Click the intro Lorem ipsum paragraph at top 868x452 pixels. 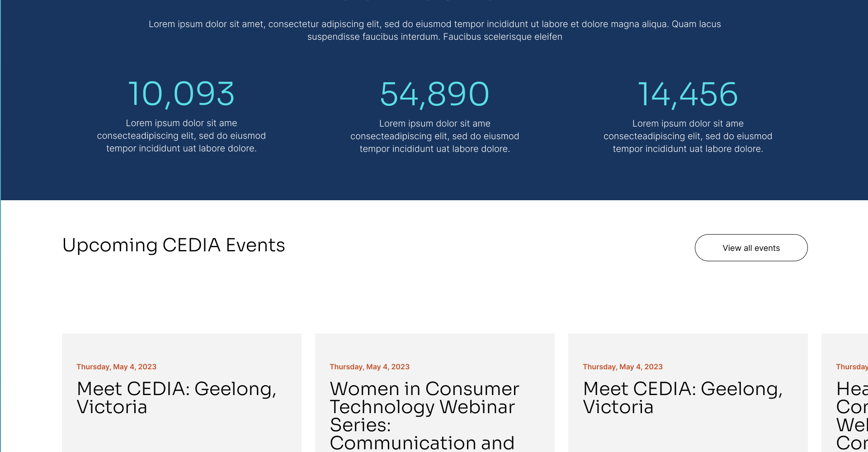click(x=434, y=30)
